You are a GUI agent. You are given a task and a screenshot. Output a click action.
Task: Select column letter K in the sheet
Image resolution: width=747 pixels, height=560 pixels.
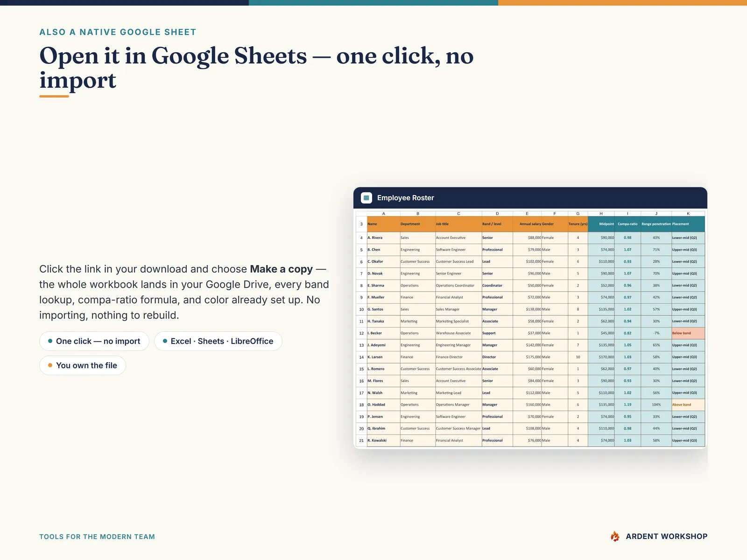(x=688, y=214)
